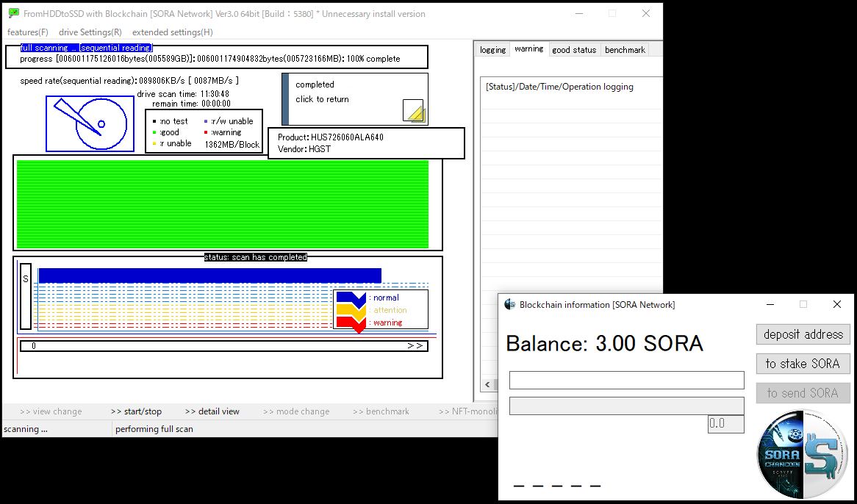Image resolution: width=857 pixels, height=504 pixels.
Task: Open the extended settings(H) menu
Action: pyautogui.click(x=173, y=32)
